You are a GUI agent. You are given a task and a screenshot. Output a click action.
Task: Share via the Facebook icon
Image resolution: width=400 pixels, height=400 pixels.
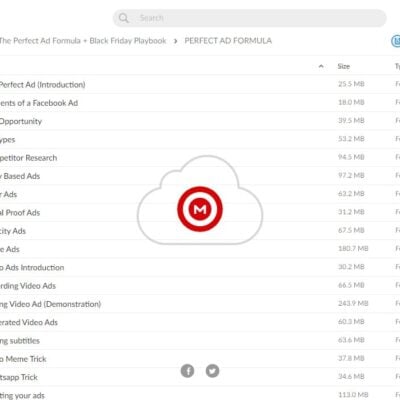click(x=187, y=371)
